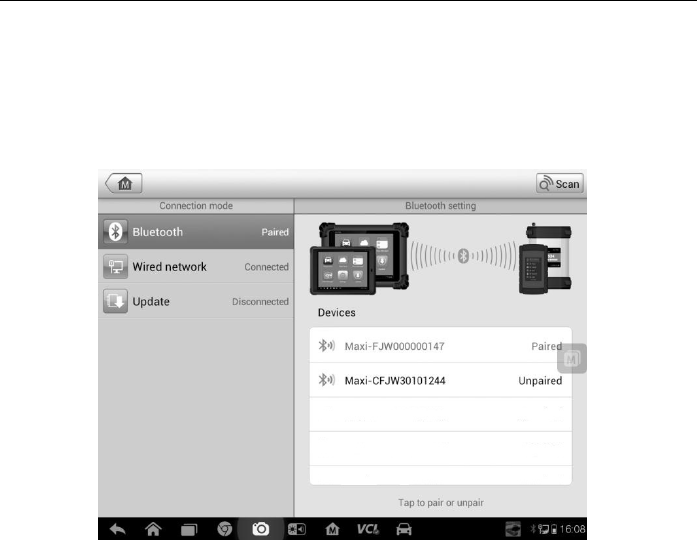The width and height of the screenshot is (697, 540).
Task: Click the Disconnected status of Update
Action: tap(260, 301)
